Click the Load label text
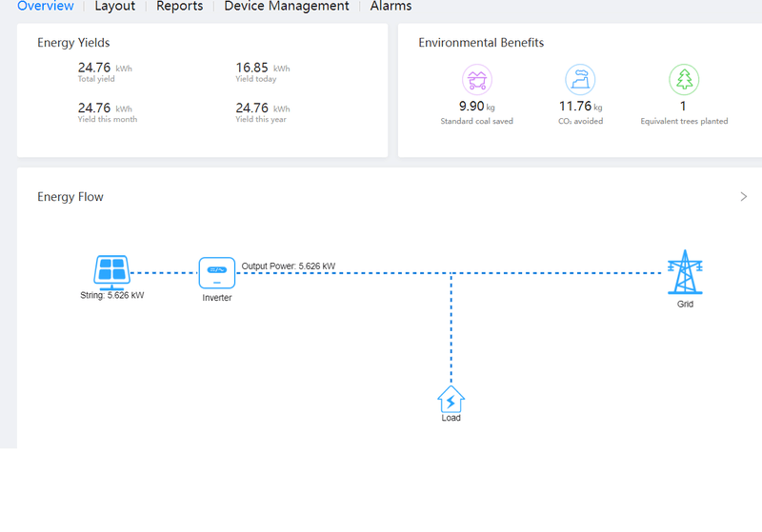The height and width of the screenshot is (532, 762). pos(451,418)
